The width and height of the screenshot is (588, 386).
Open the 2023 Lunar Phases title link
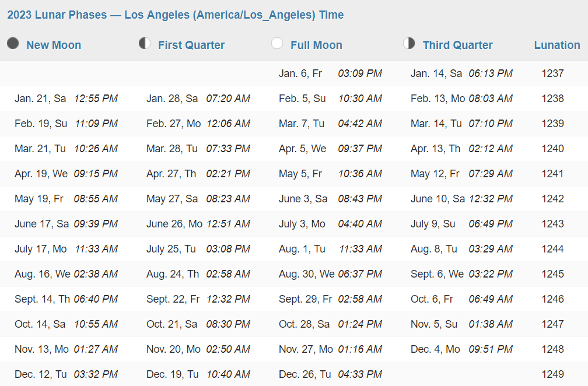click(x=176, y=15)
